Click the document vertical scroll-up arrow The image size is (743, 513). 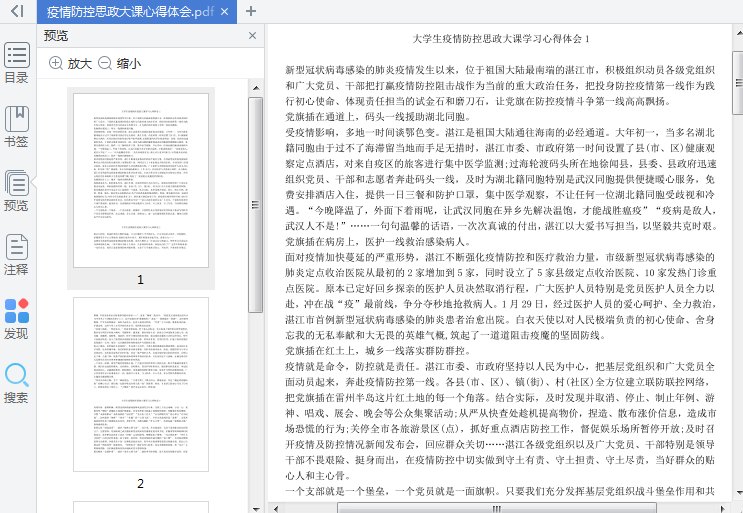(739, 33)
